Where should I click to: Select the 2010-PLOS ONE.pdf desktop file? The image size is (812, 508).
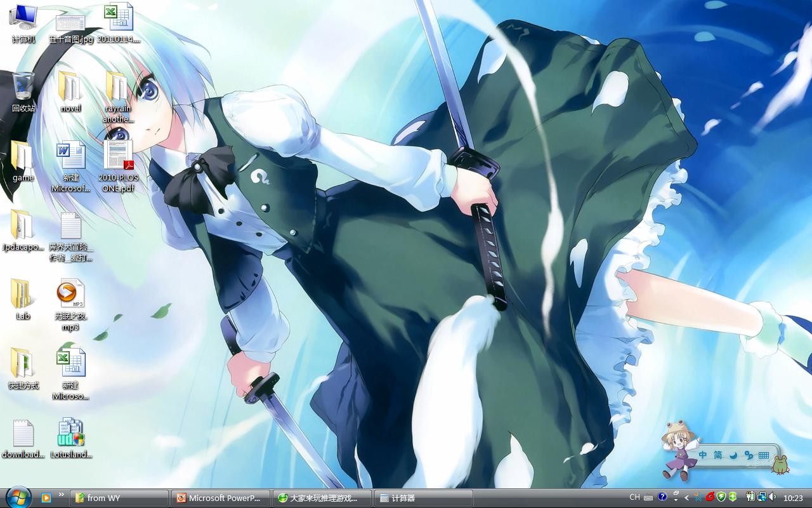118,157
